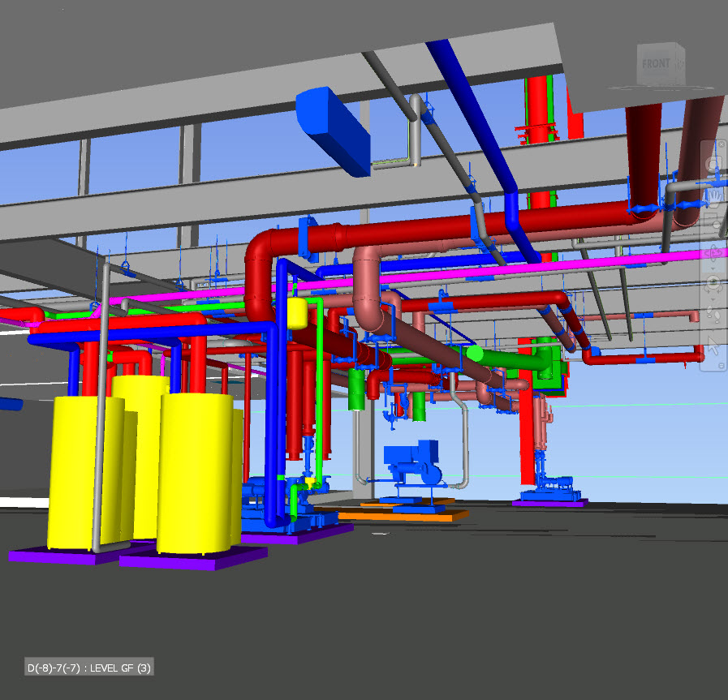Activate the Walk footprints tool
The width and height of the screenshot is (728, 700).
click(x=713, y=315)
